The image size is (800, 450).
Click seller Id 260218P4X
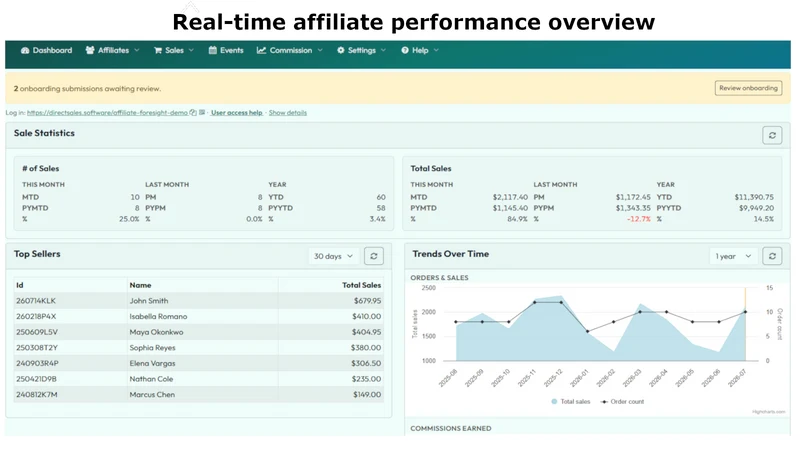36,316
